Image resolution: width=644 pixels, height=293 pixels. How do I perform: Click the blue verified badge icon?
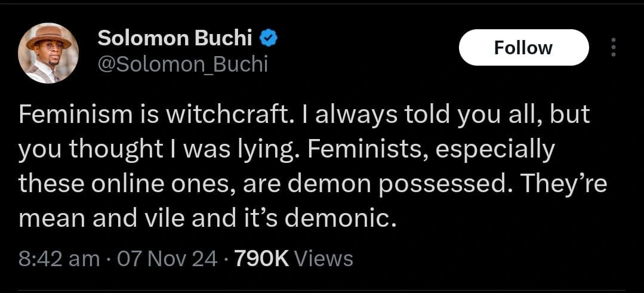pos(270,39)
